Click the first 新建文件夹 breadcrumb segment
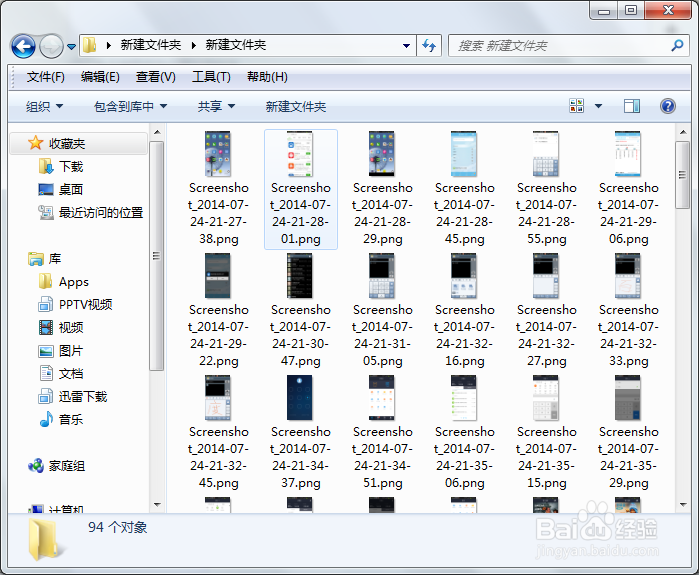The width and height of the screenshot is (699, 575). click(151, 45)
